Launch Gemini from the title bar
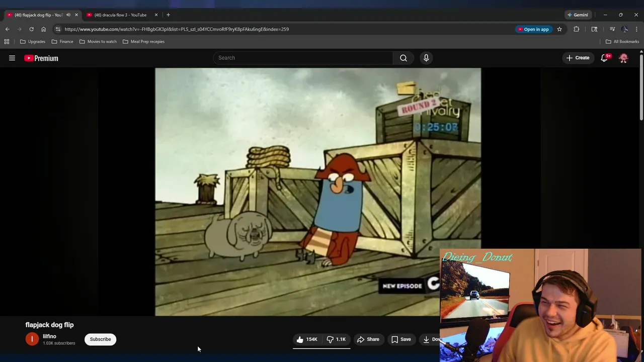Viewport: 644px width, 362px height. (x=577, y=15)
